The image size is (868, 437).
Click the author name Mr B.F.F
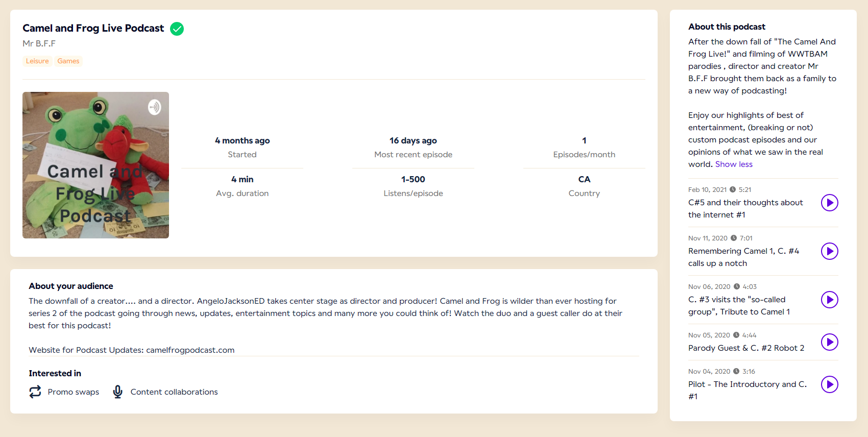pos(39,44)
